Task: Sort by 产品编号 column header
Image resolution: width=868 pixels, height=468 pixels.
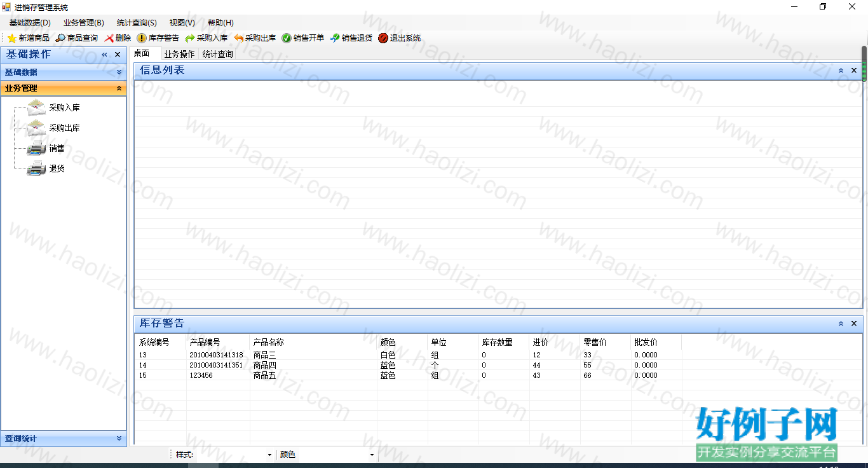Action: (x=218, y=342)
